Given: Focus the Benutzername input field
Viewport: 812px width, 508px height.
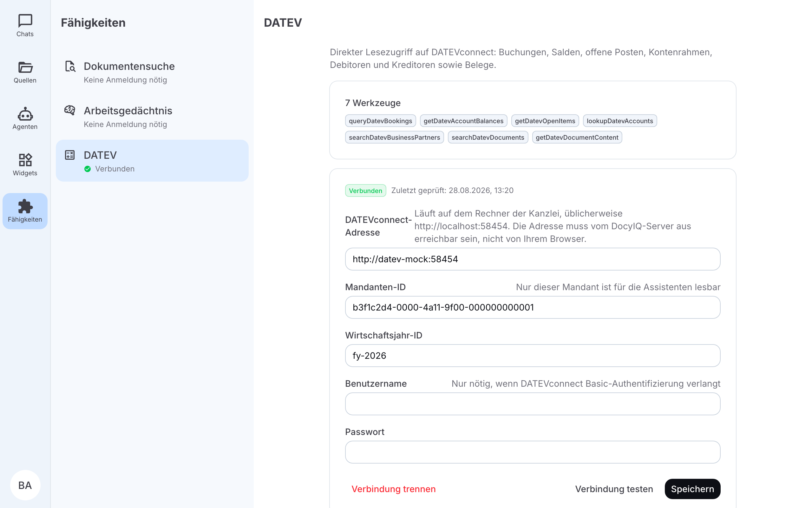Looking at the screenshot, I should point(533,404).
